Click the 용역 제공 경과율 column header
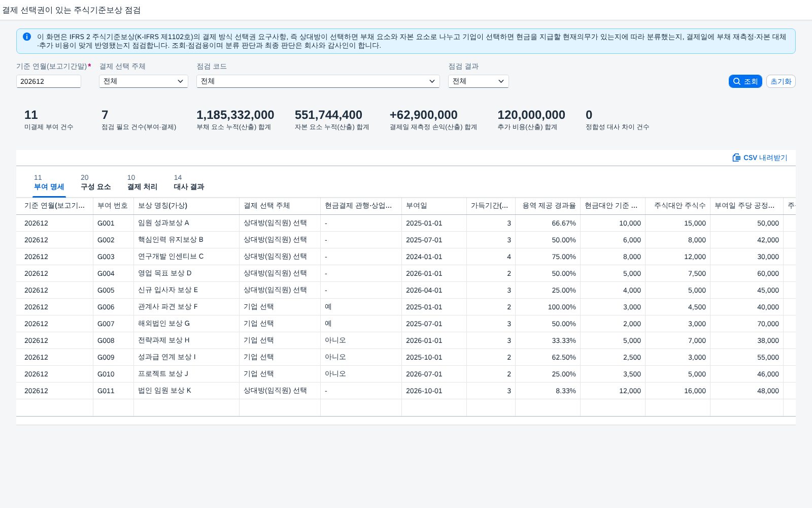This screenshot has width=812, height=508. 548,206
